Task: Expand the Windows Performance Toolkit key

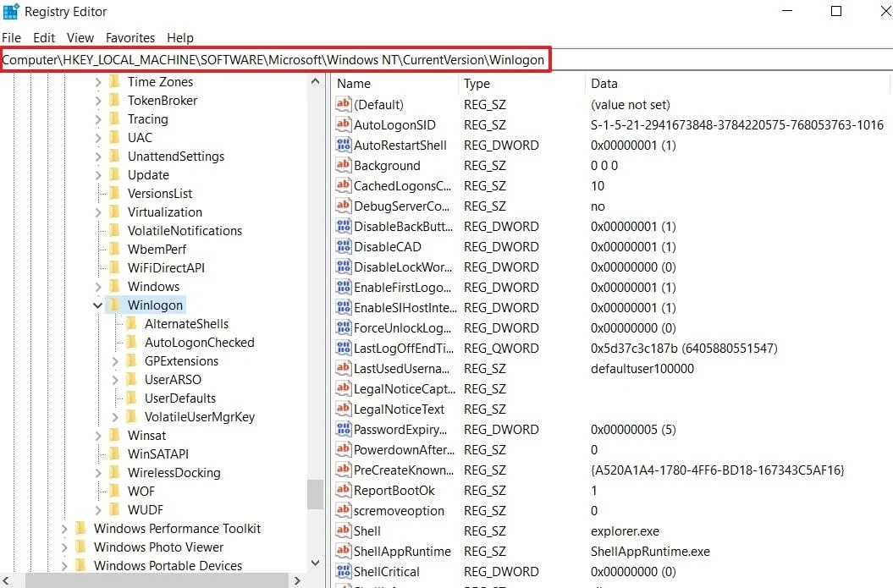Action: coord(64,529)
